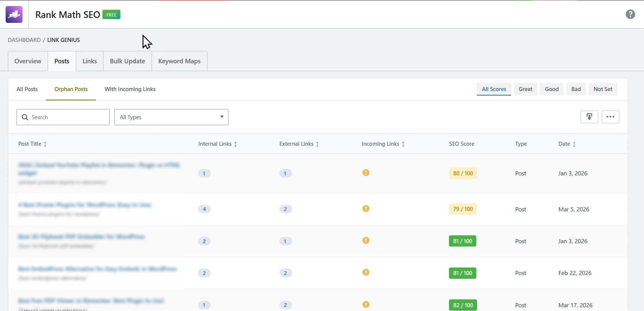Sort by Incoming Links column
Screen dimensions: 644x311
[x=383, y=144]
